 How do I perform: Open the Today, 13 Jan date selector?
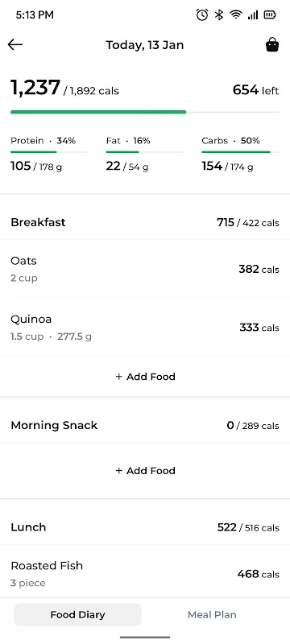144,45
